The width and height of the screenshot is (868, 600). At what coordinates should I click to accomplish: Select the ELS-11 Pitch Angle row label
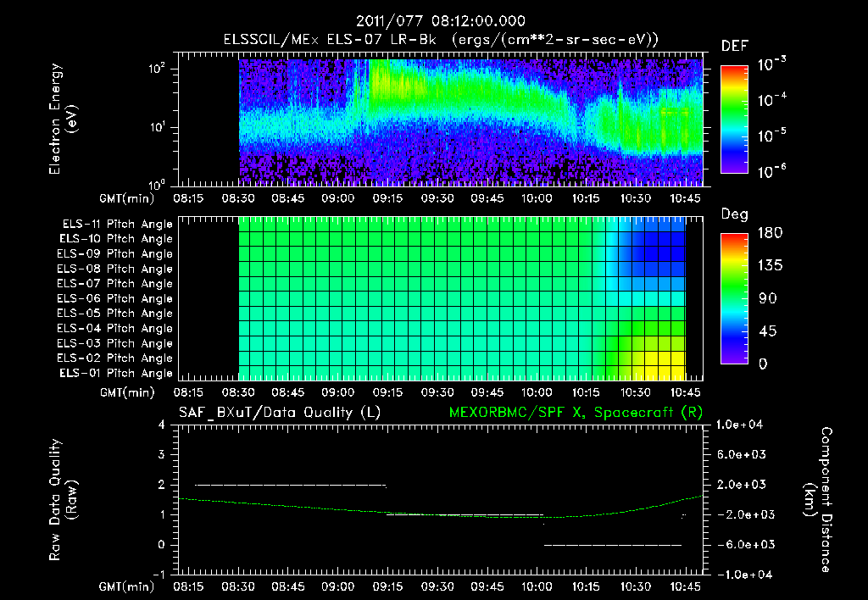click(117, 225)
